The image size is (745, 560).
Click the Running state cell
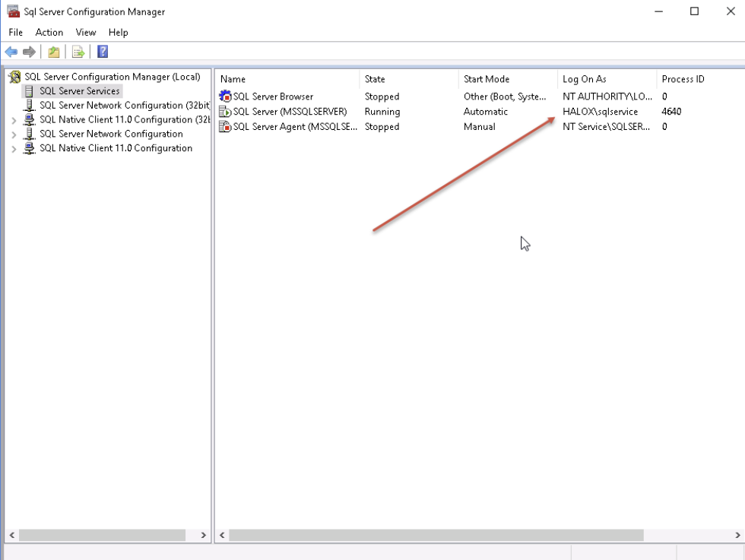click(382, 112)
